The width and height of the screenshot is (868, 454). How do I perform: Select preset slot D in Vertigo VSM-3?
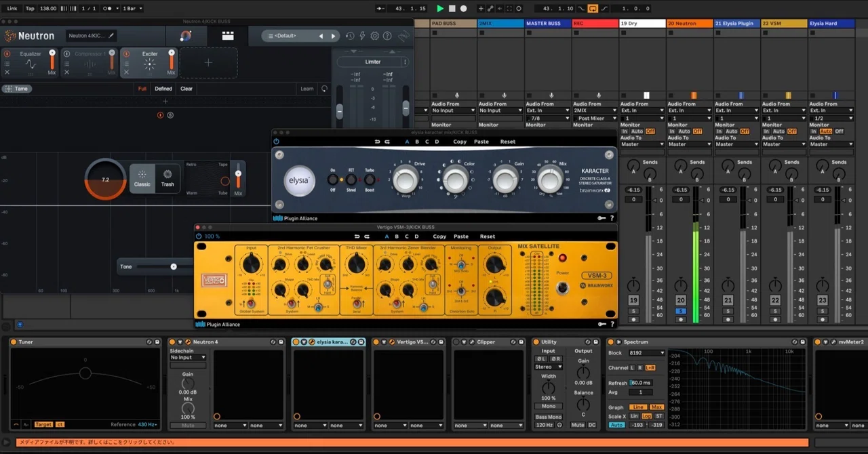coord(416,236)
